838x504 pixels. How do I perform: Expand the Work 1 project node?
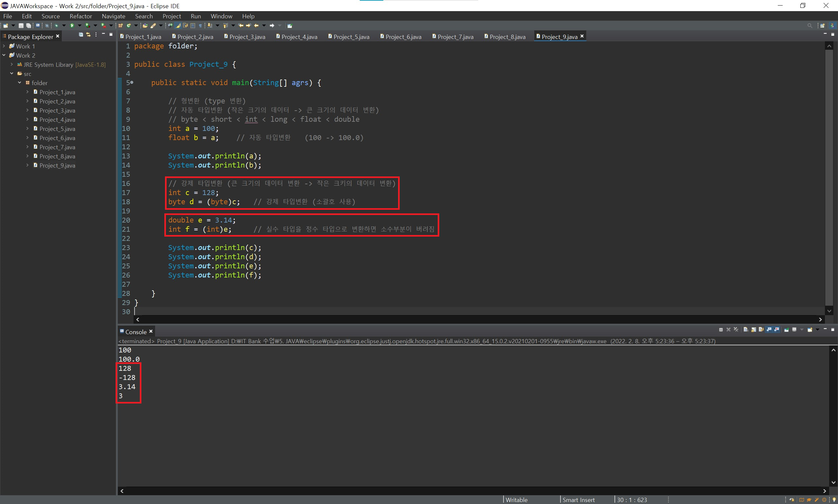click(x=4, y=46)
